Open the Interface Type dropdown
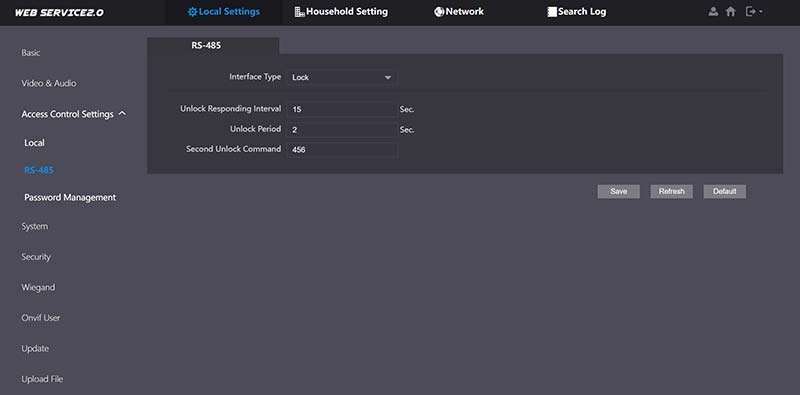 pyautogui.click(x=341, y=78)
